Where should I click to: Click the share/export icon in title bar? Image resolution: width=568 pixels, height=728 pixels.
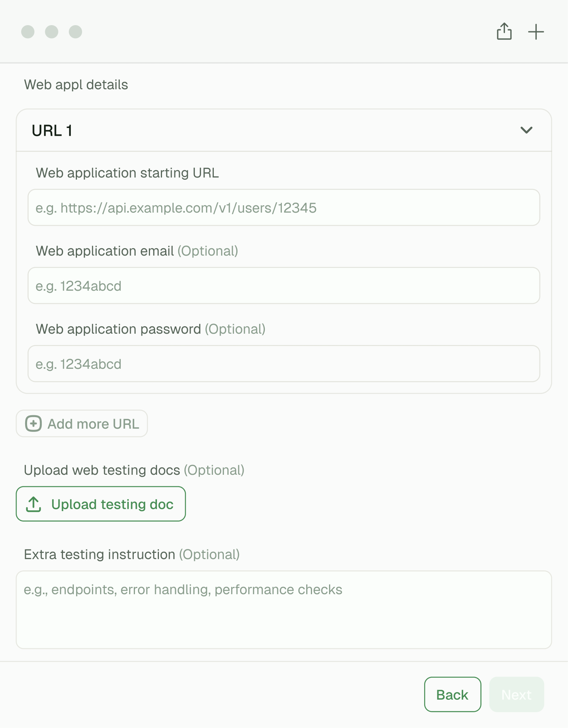click(x=504, y=31)
